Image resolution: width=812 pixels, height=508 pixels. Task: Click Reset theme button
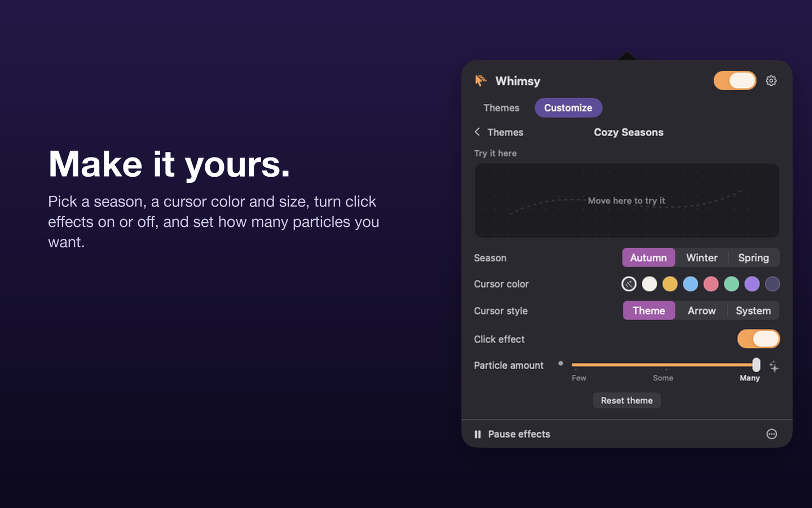(626, 400)
